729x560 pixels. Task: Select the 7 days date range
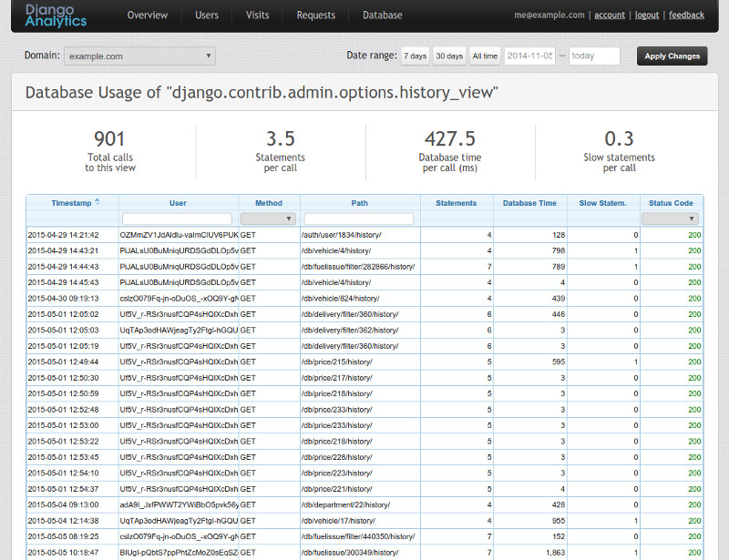point(416,56)
